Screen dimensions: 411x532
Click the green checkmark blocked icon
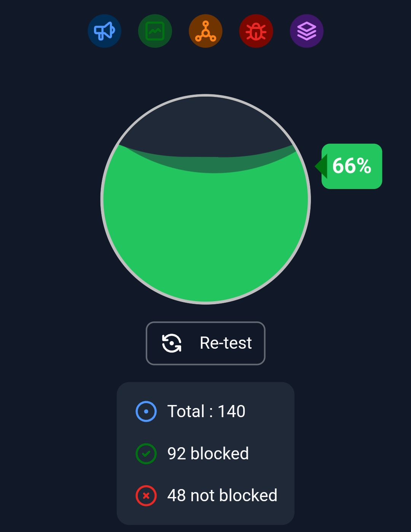[x=146, y=454]
